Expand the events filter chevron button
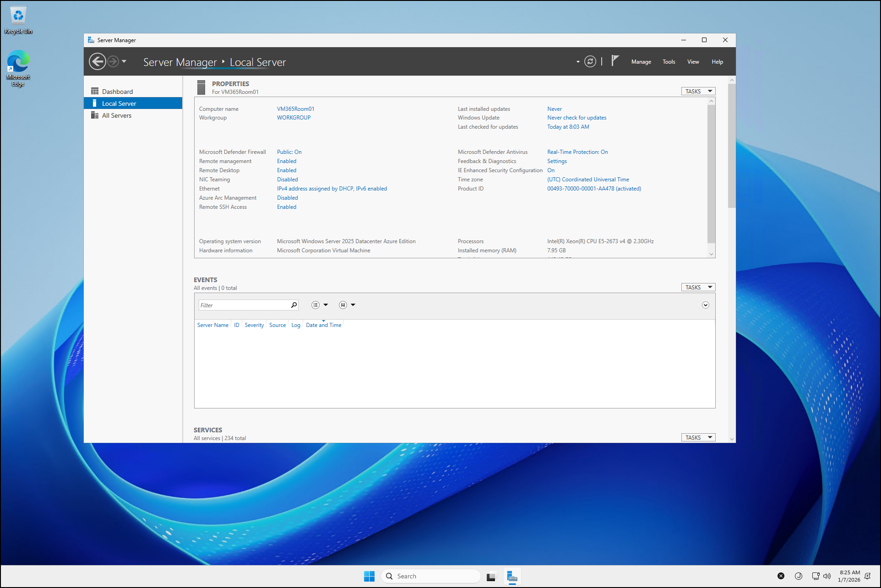The image size is (881, 588). [705, 305]
